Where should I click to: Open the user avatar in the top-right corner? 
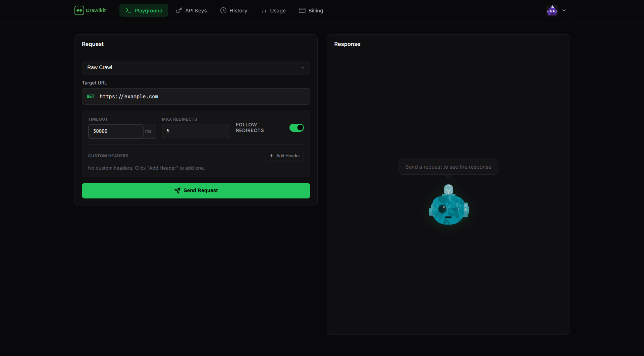tap(552, 10)
